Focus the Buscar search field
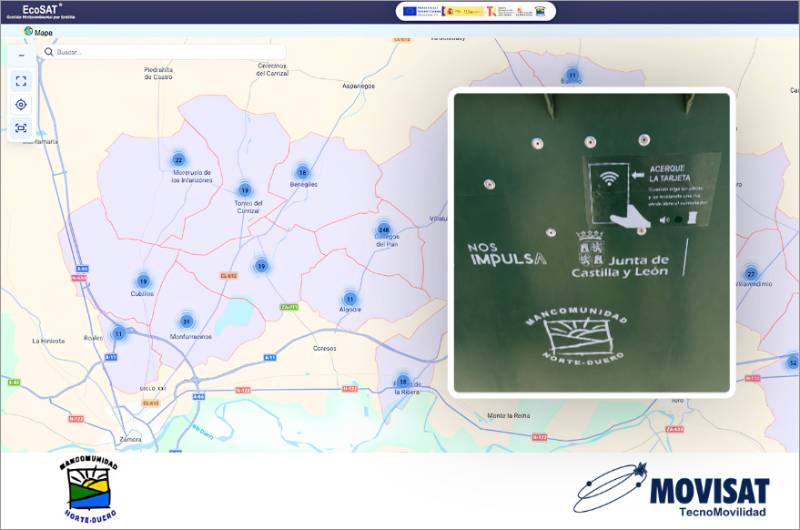The width and height of the screenshot is (800, 530). tap(163, 52)
